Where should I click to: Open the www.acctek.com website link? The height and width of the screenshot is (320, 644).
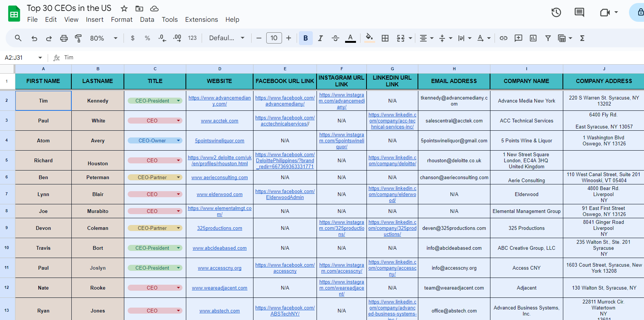[220, 121]
